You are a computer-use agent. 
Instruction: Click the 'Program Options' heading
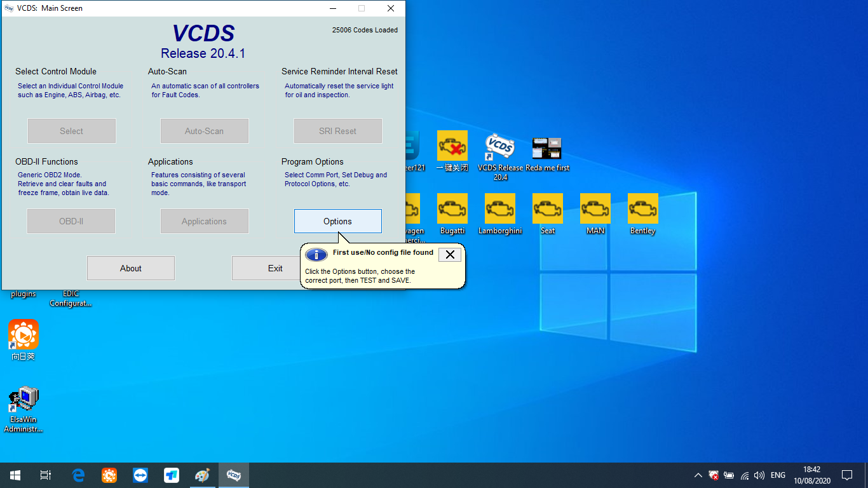pos(313,162)
